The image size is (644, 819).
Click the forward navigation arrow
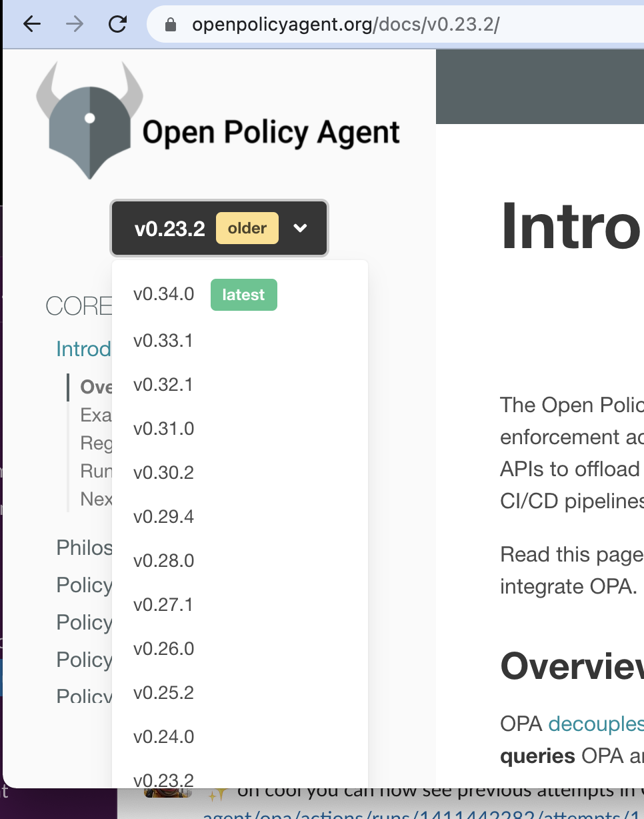[74, 24]
